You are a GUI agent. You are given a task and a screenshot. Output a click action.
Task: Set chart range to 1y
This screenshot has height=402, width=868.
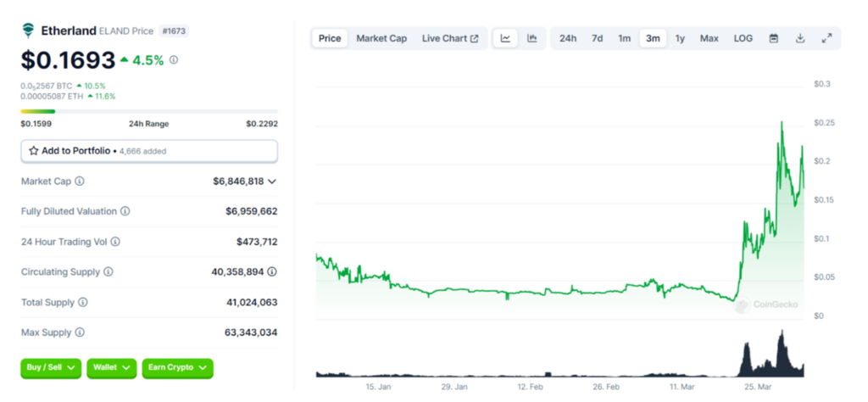(x=680, y=38)
